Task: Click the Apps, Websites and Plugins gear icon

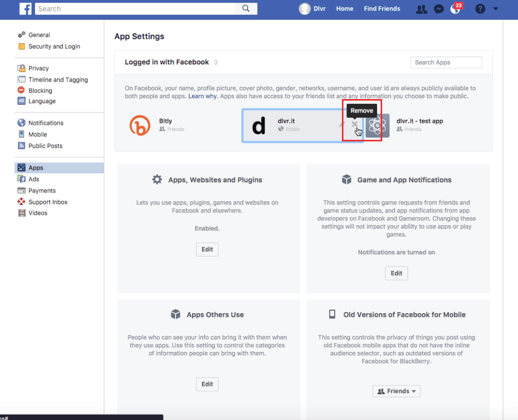Action: click(157, 180)
